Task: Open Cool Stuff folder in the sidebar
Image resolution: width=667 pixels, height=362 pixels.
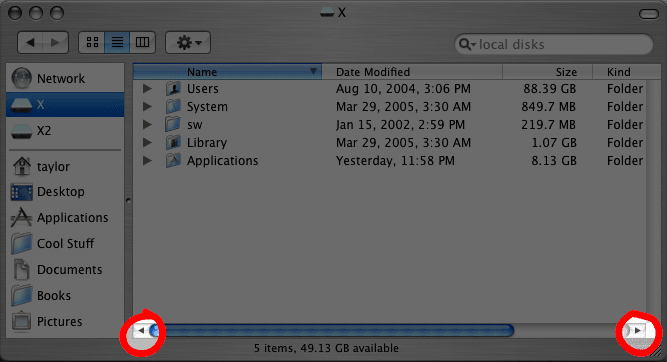Action: [65, 244]
